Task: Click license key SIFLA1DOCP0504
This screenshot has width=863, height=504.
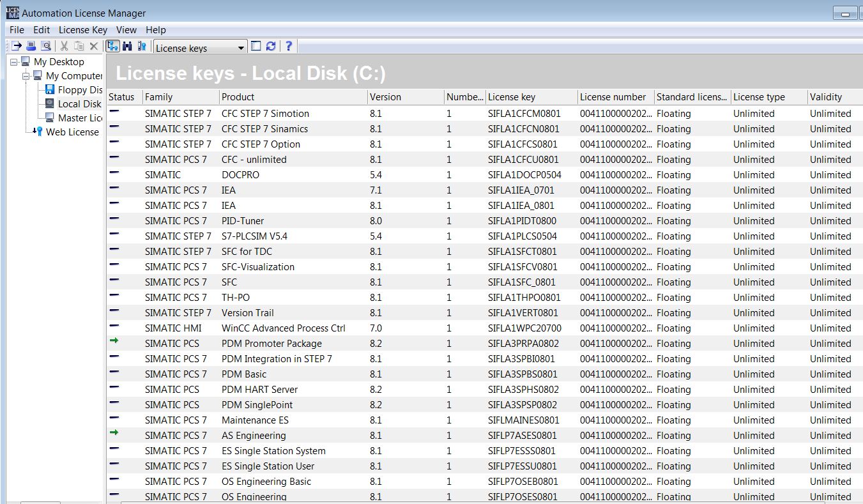Action: pyautogui.click(x=524, y=175)
